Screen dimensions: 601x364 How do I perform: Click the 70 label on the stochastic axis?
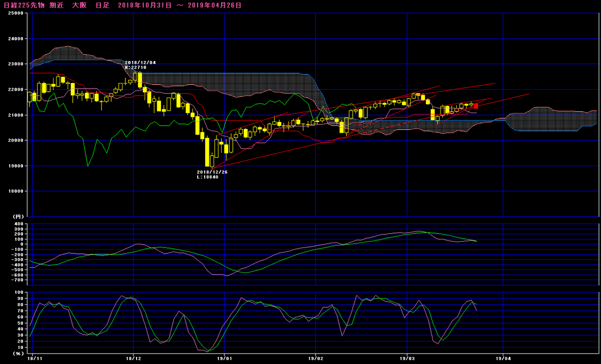(x=20, y=311)
